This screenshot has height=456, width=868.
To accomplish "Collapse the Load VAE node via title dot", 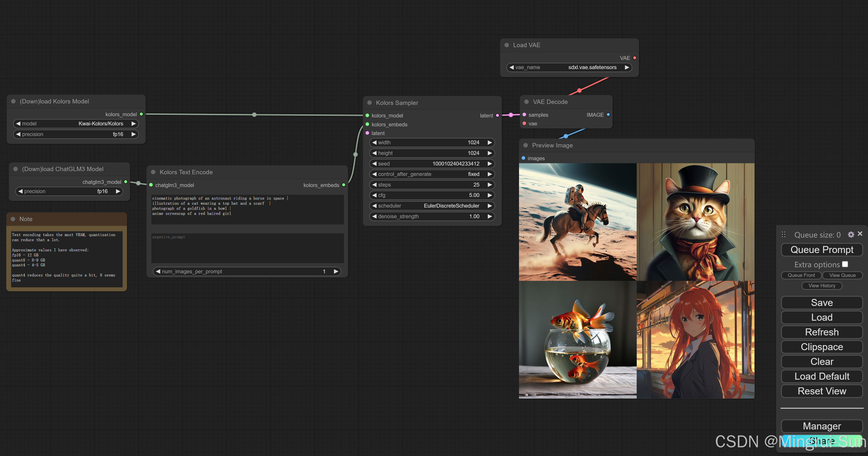I will click(x=506, y=45).
